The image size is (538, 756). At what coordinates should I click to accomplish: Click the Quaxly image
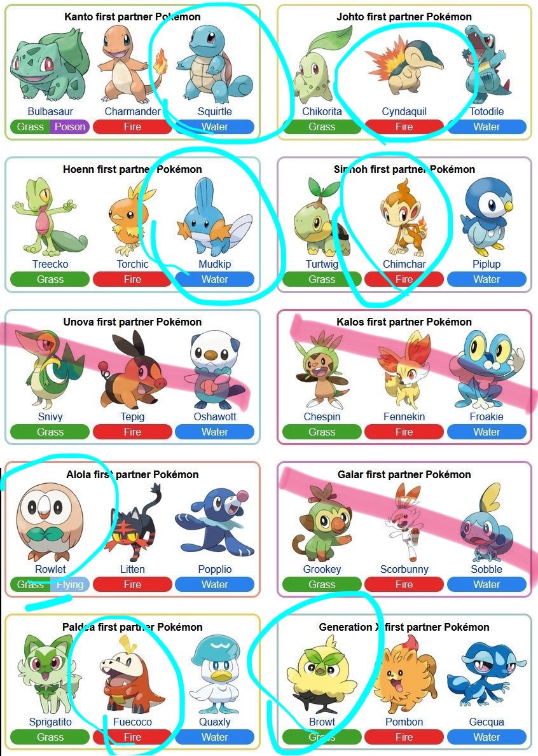tap(214, 675)
